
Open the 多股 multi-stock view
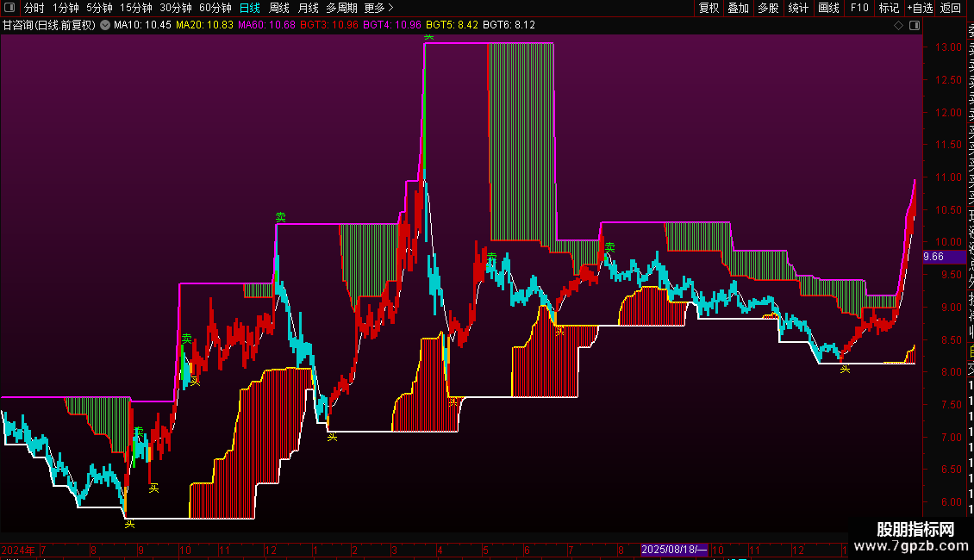pos(768,8)
